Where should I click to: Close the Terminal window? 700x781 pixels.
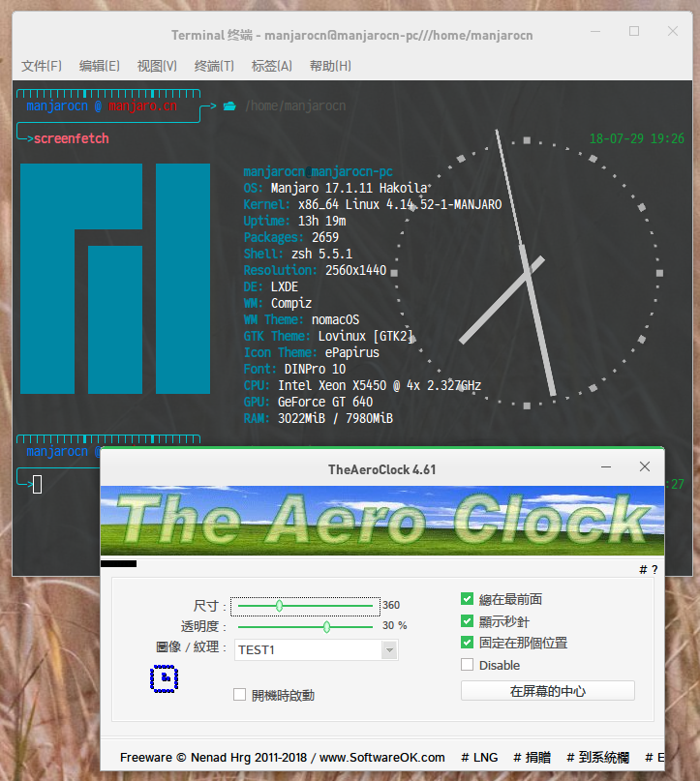pos(673,31)
